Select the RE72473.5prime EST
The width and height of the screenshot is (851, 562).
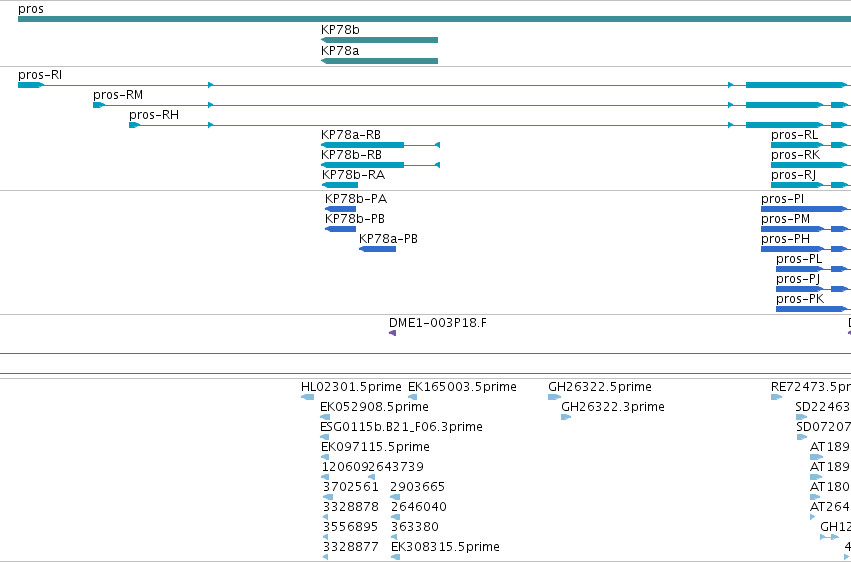tap(776, 397)
